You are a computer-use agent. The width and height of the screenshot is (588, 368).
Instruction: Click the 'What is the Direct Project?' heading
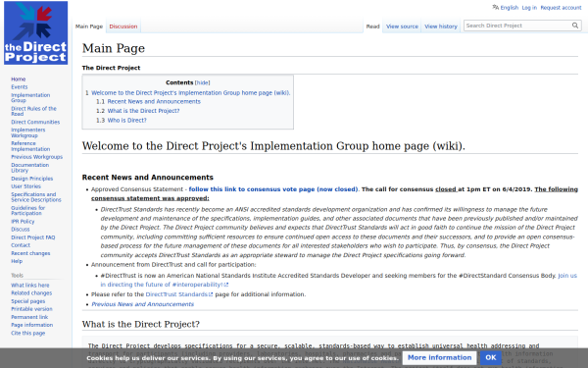click(141, 324)
